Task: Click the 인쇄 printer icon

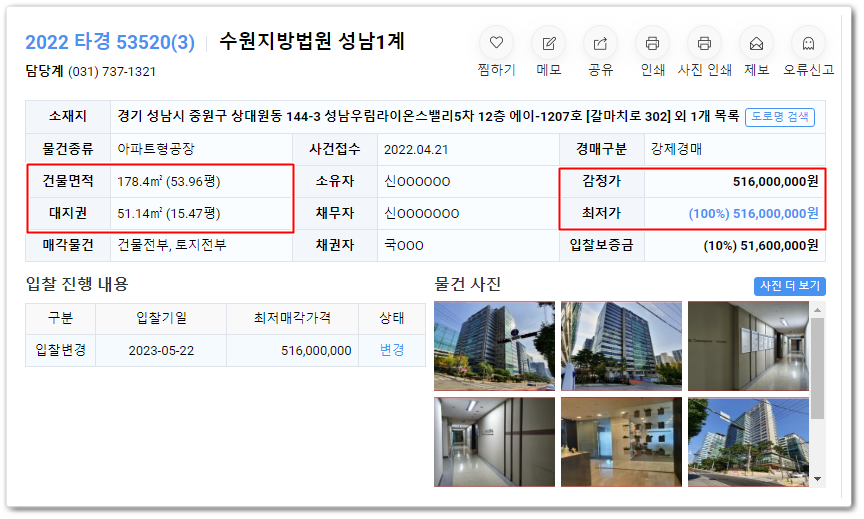Action: [652, 43]
